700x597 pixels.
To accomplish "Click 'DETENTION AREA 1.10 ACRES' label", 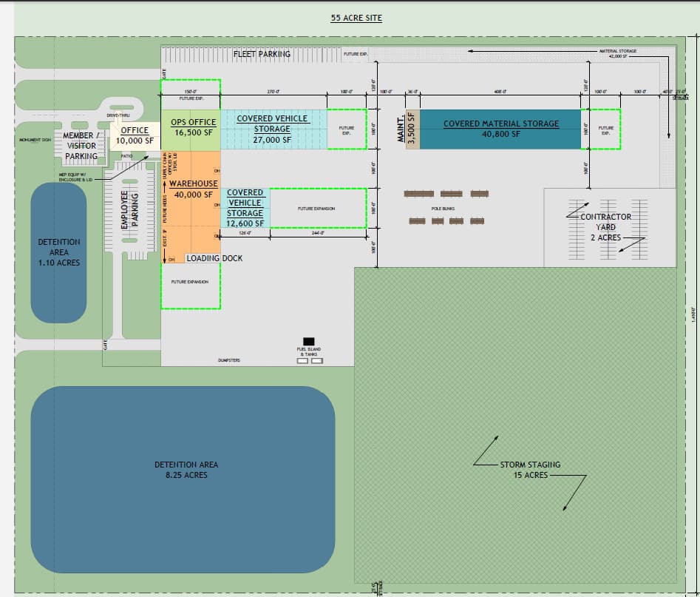I will (x=59, y=252).
